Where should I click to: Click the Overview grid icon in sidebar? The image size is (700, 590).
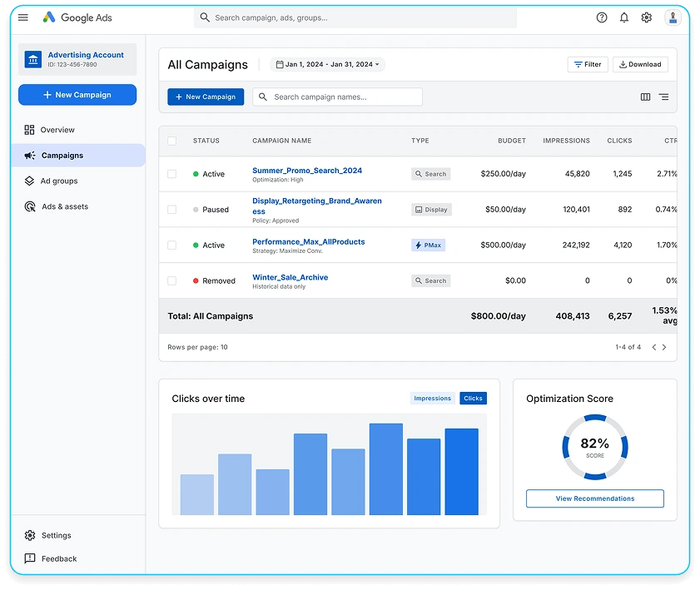point(29,130)
